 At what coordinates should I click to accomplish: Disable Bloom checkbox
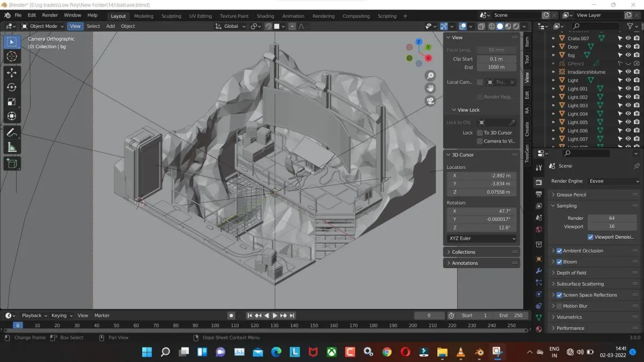559,262
